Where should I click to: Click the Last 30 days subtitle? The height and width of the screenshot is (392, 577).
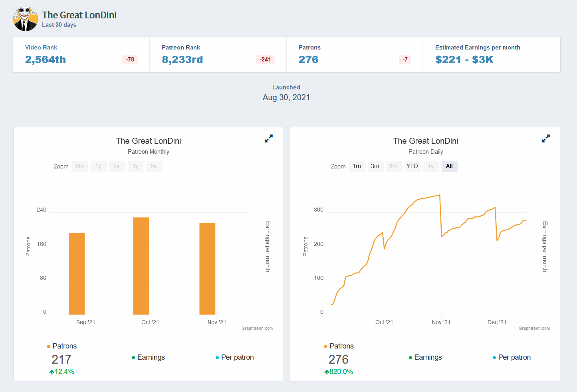(x=59, y=25)
